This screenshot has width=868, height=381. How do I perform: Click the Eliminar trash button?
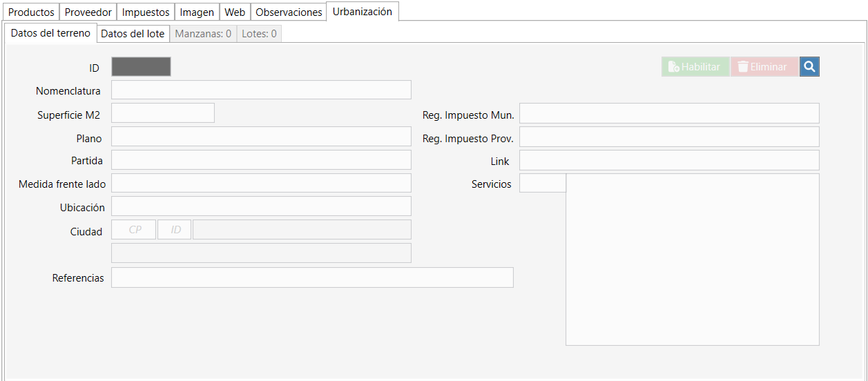click(x=764, y=67)
